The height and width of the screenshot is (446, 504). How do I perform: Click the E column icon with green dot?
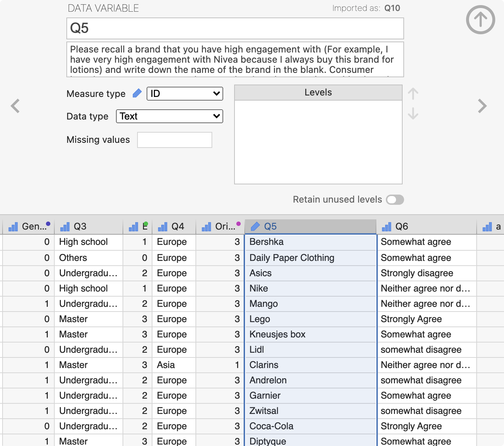click(133, 227)
